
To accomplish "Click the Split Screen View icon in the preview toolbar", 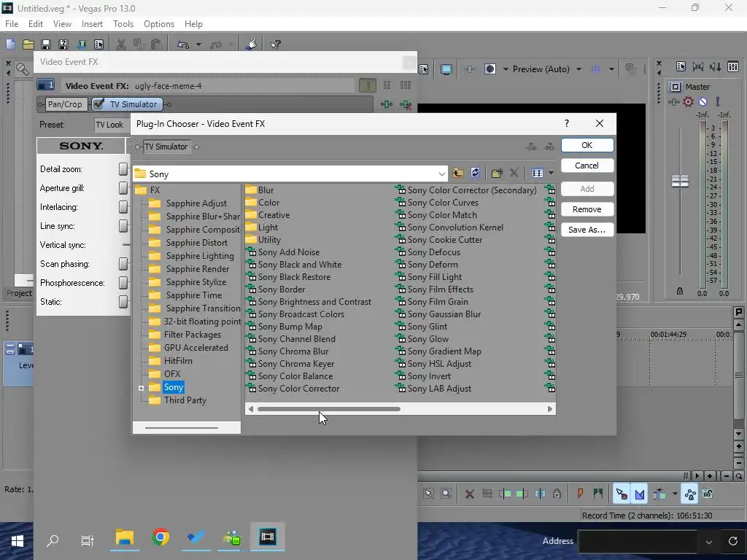I will [x=489, y=69].
